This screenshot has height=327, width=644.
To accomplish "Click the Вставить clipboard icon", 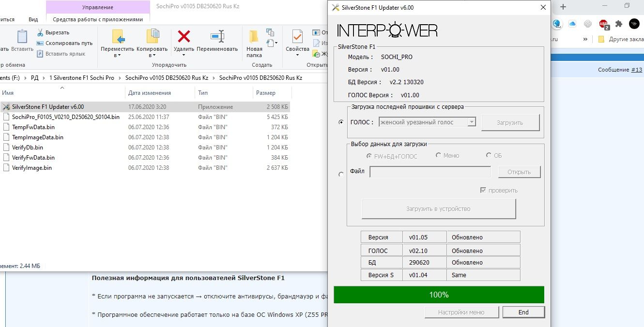I will [22, 37].
